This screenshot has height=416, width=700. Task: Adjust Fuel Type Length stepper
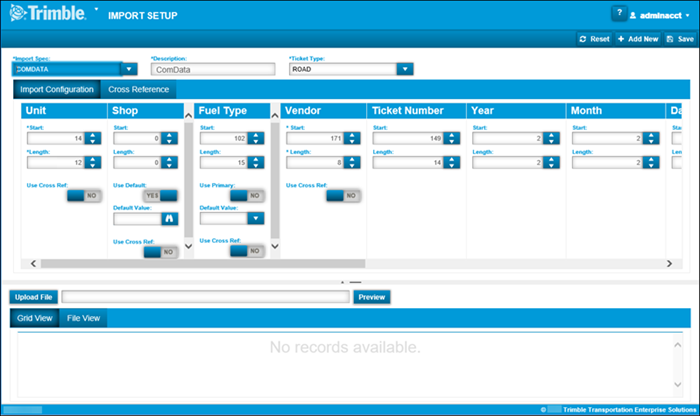point(256,162)
